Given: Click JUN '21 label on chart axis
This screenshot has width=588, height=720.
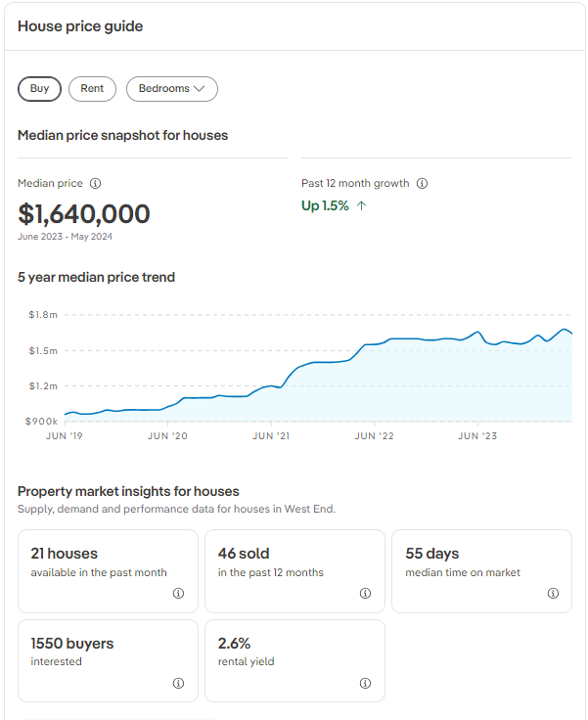Looking at the screenshot, I should pos(271,436).
